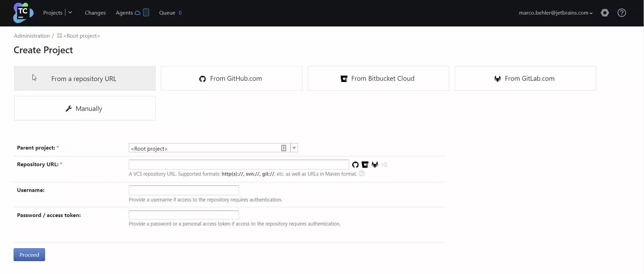Expand the marco.behler@jetbrains.com user menu
This screenshot has width=644, height=274.
[x=556, y=13]
